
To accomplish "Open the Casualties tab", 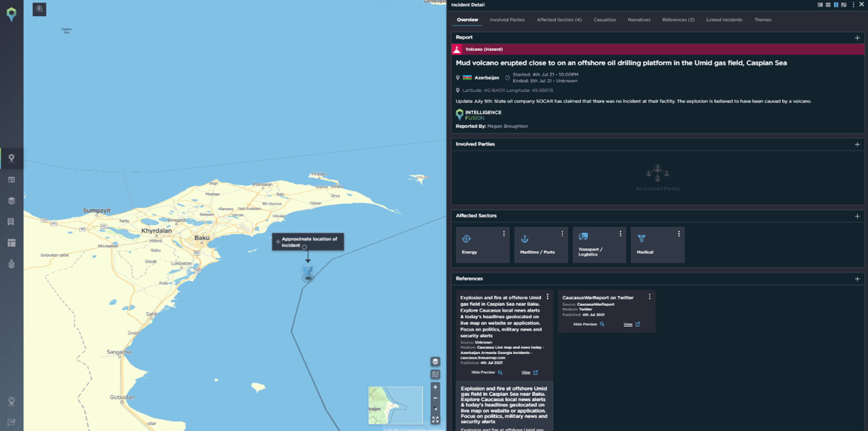I will (604, 19).
